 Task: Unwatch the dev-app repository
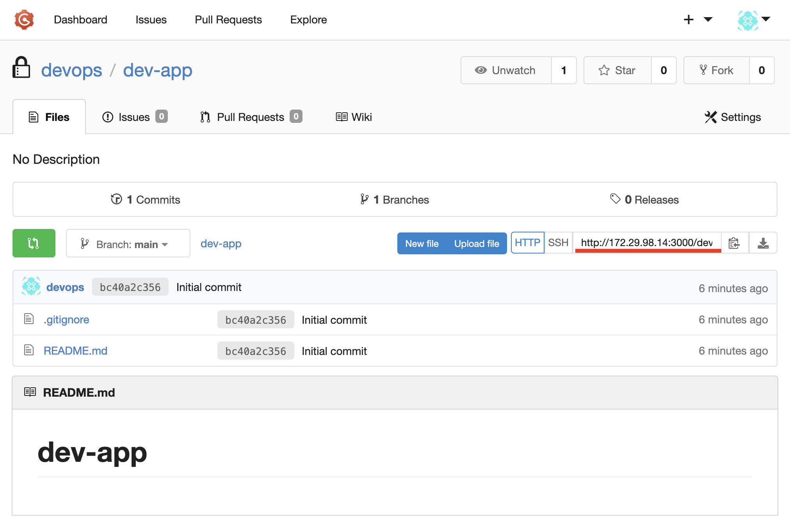[506, 70]
